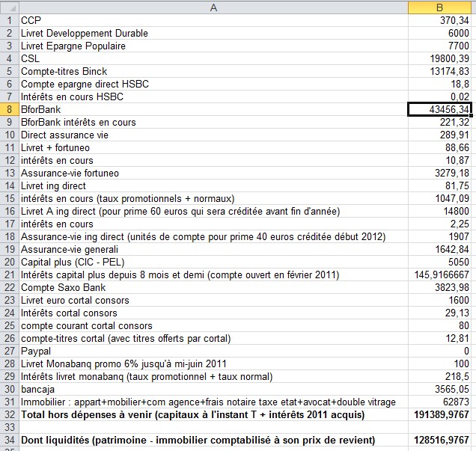Select cell compte courant cortal consors
This screenshot has height=451, width=476.
213,326
